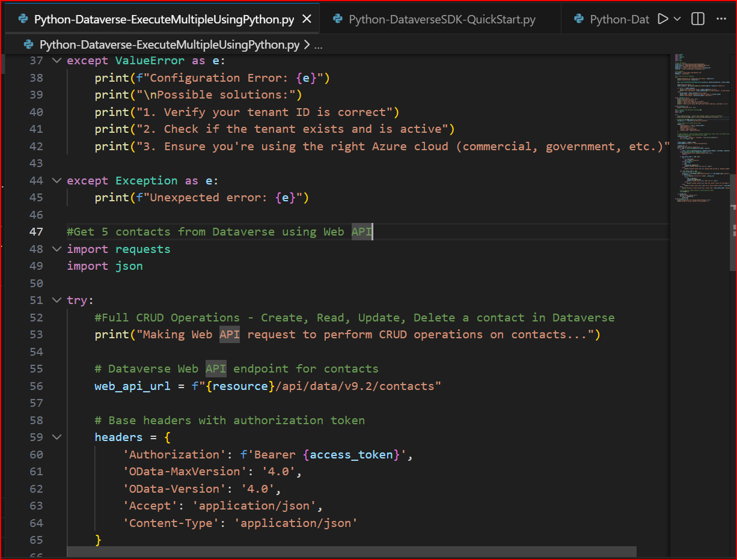This screenshot has height=560, width=737.
Task: Select line number 47 in the gutter
Action: (x=36, y=231)
